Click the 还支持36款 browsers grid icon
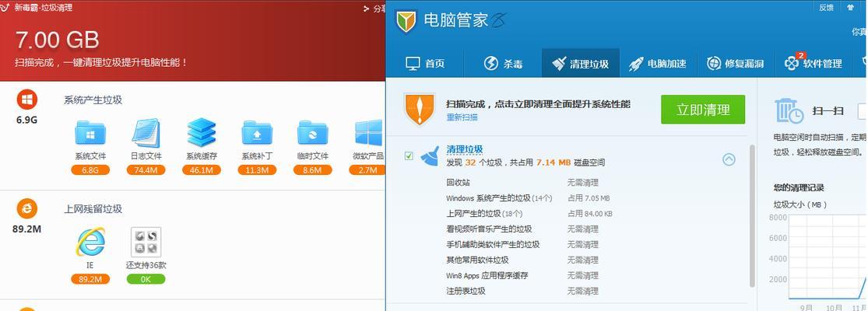868x311 pixels. [146, 242]
